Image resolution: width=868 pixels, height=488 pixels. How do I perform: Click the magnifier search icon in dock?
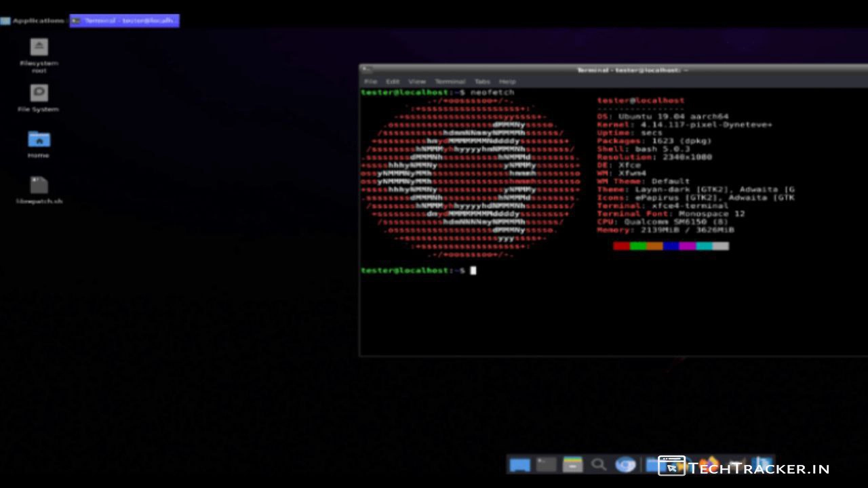pos(599,464)
